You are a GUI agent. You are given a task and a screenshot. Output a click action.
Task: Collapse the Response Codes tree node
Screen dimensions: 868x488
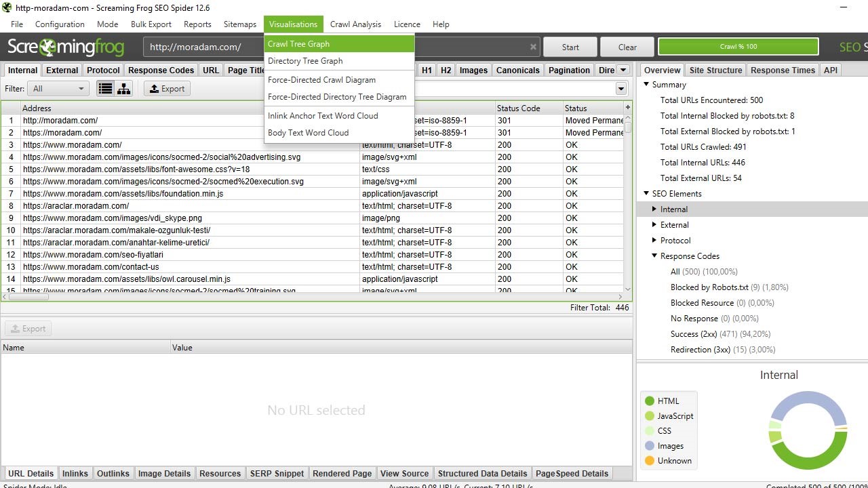tap(655, 256)
